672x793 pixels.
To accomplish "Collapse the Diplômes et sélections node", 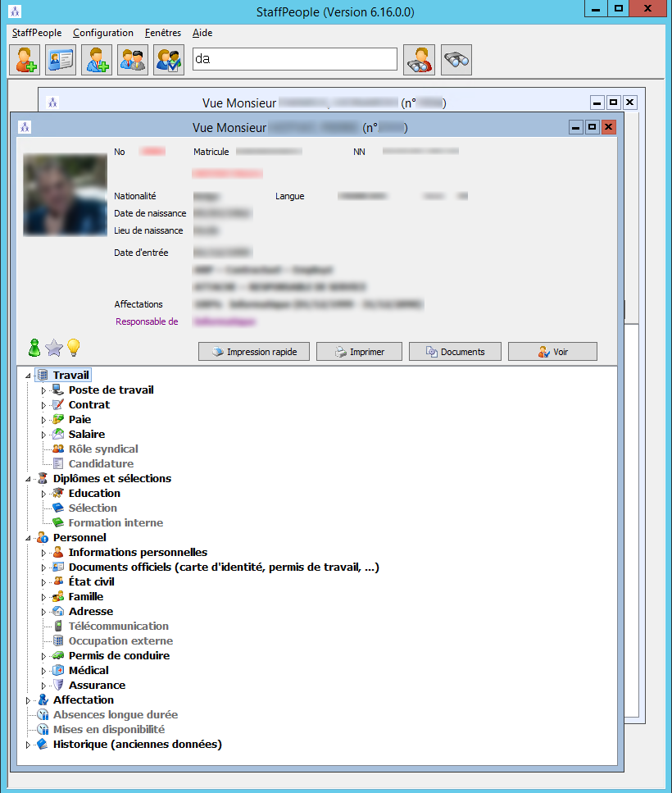I will tap(29, 479).
